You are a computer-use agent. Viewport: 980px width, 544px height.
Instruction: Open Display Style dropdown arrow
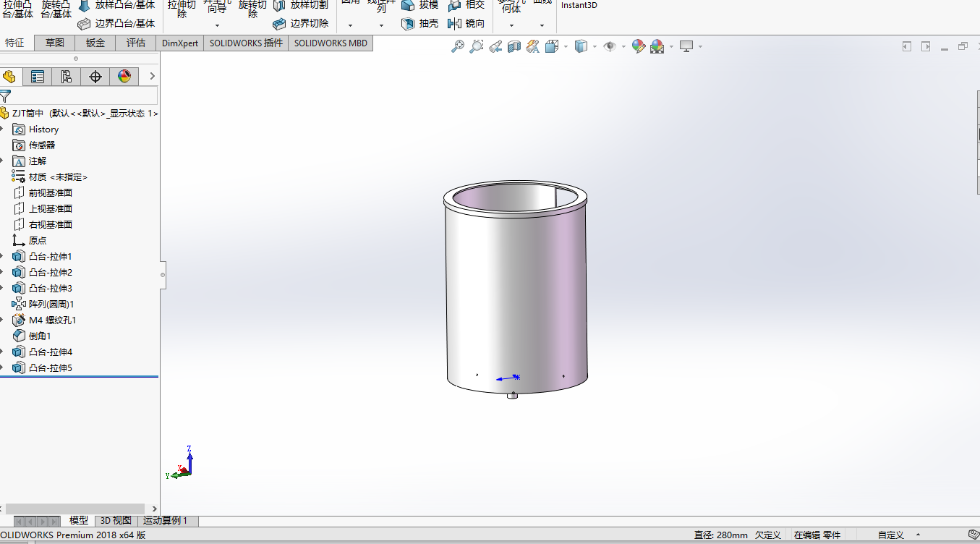[595, 46]
